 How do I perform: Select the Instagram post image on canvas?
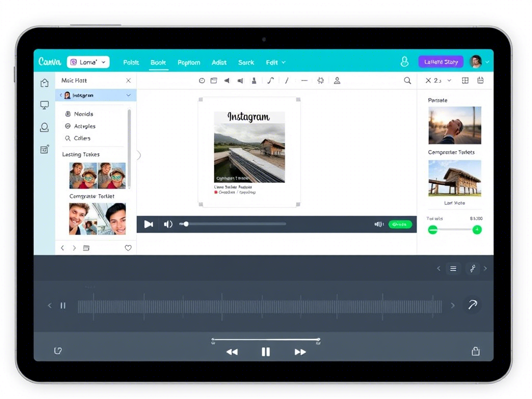click(x=249, y=153)
